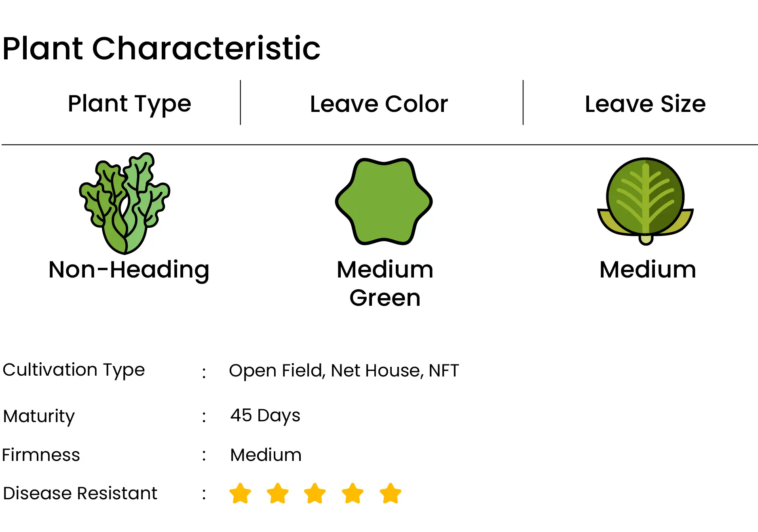
Task: Select the Leave Size column header
Action: [x=645, y=104]
